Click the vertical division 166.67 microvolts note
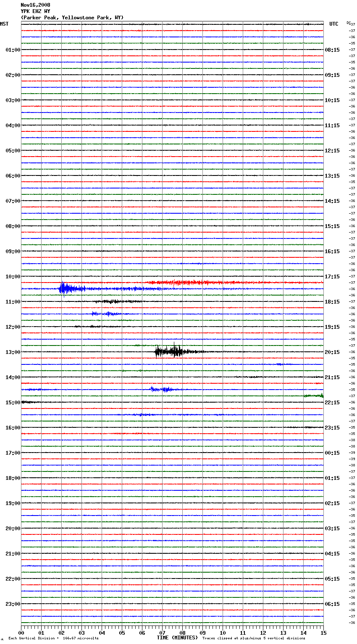Image resolution: width=357 pixels, height=644 pixels. pyautogui.click(x=53, y=638)
